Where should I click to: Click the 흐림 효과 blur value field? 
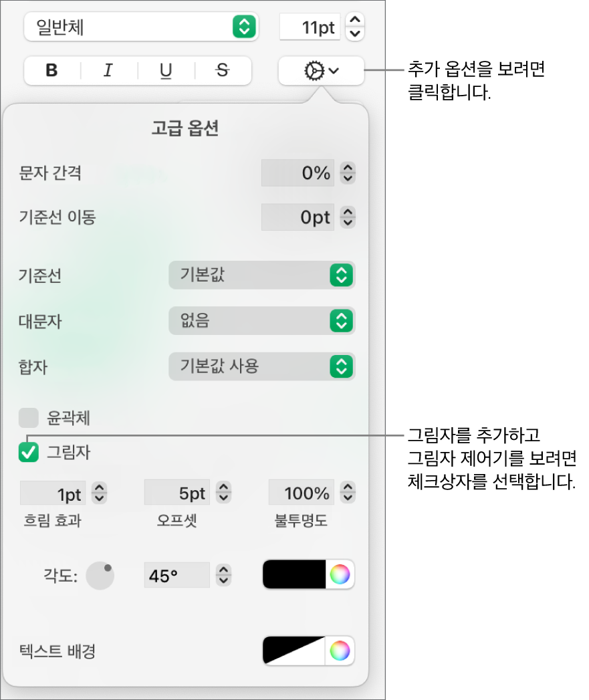pos(53,494)
